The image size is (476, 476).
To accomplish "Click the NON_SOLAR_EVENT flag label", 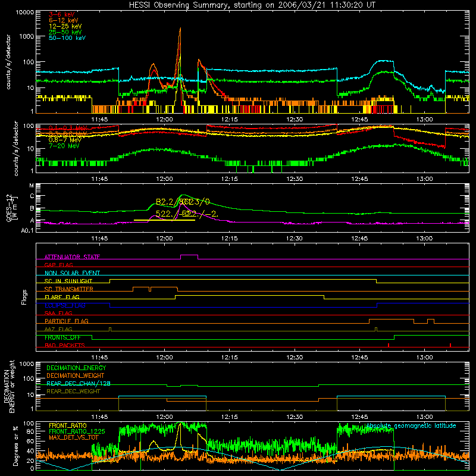I will 72,273.
